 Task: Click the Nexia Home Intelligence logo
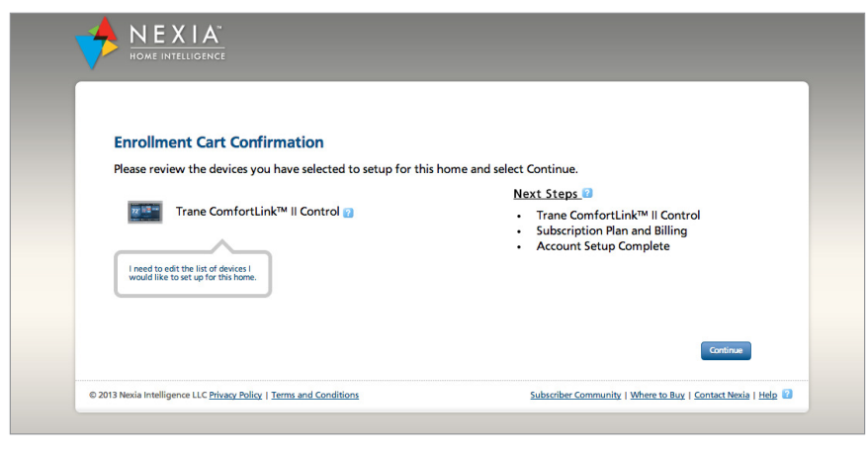coord(150,43)
